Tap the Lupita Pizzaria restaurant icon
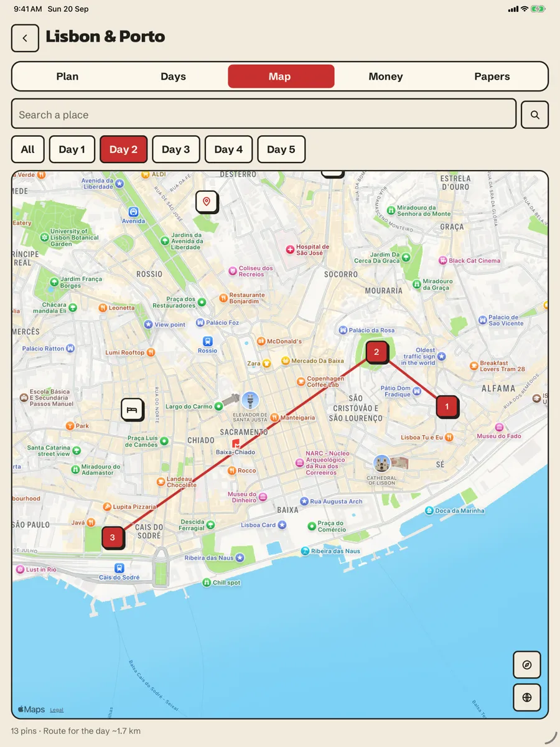 pyautogui.click(x=107, y=507)
